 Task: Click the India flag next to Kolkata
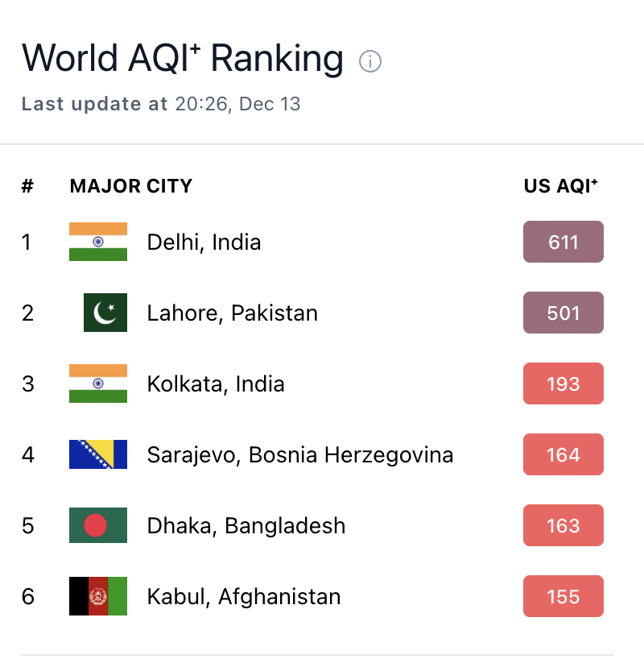coord(98,383)
